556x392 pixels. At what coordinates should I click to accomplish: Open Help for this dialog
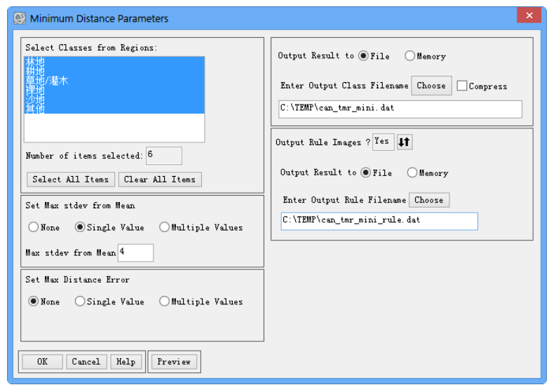click(x=126, y=362)
